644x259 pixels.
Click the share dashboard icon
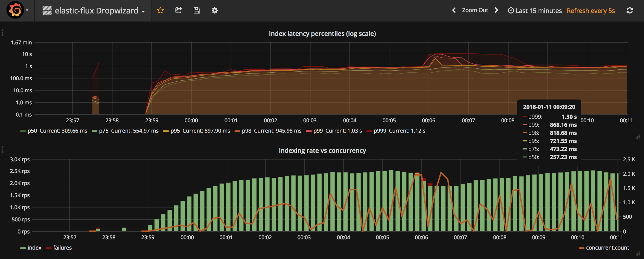pyautogui.click(x=178, y=11)
